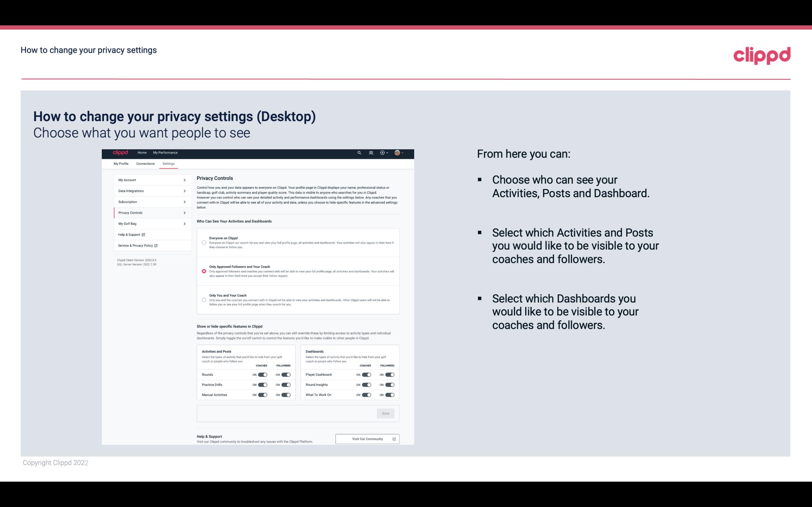Screen dimensions: 812x507
Task: Expand the Subscription settings section
Action: (x=150, y=201)
